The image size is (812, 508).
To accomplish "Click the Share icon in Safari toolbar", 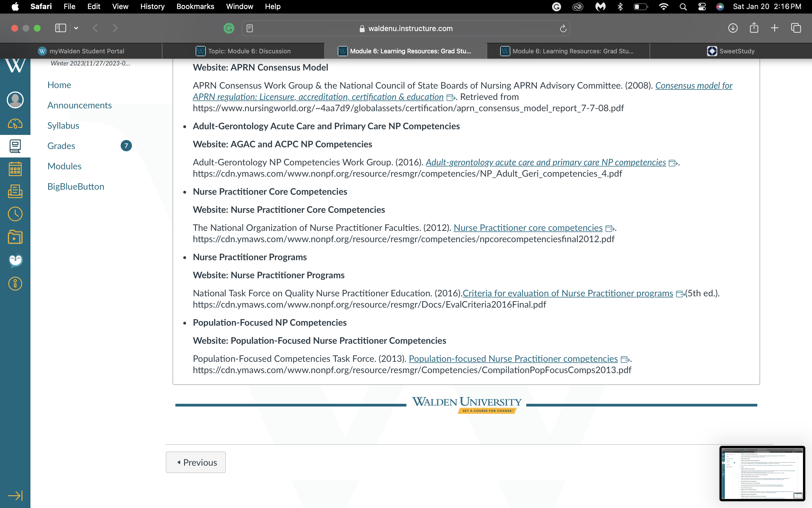I will (754, 28).
